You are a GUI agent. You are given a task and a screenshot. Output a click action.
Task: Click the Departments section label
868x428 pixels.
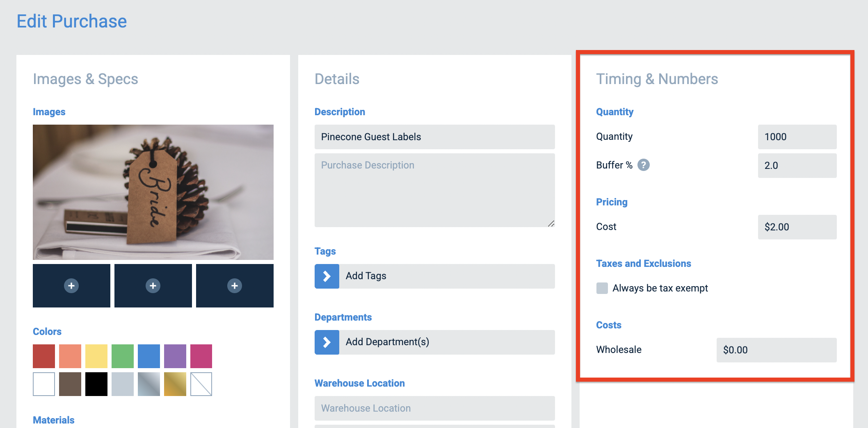[x=343, y=317]
